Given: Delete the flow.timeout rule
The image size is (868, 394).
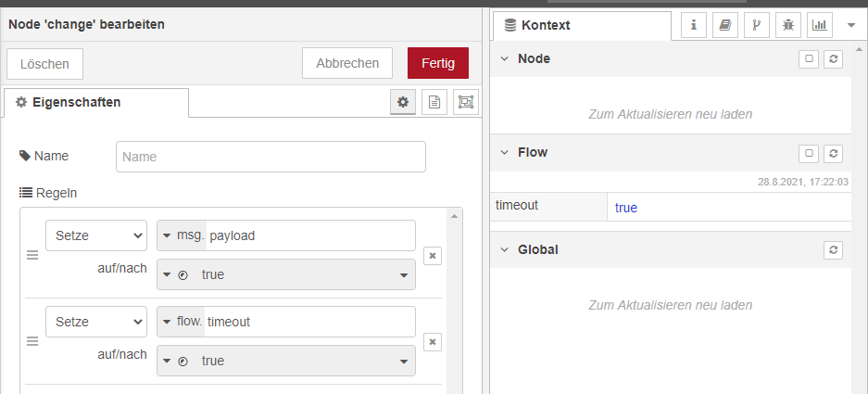Looking at the screenshot, I should [x=432, y=342].
